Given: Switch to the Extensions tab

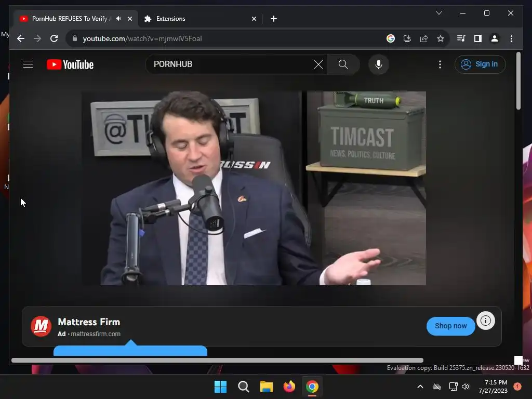Looking at the screenshot, I should (x=200, y=19).
